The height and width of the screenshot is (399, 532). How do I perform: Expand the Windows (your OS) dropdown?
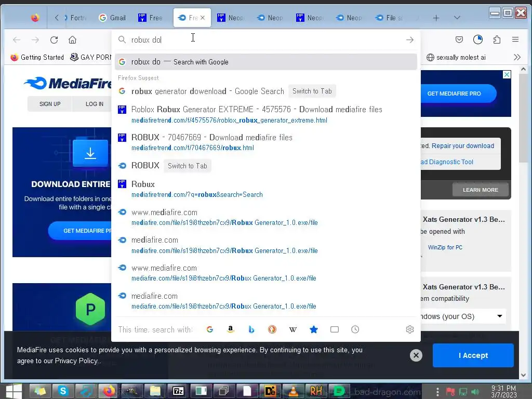pyautogui.click(x=463, y=316)
